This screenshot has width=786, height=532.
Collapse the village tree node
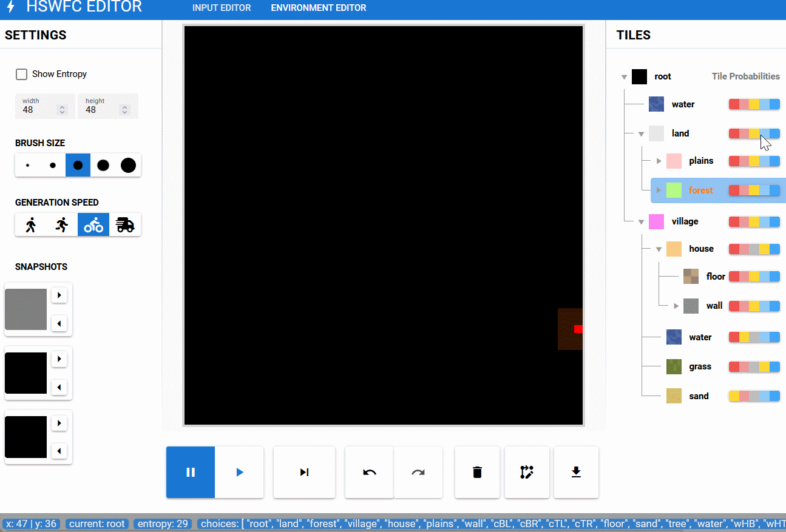click(641, 222)
